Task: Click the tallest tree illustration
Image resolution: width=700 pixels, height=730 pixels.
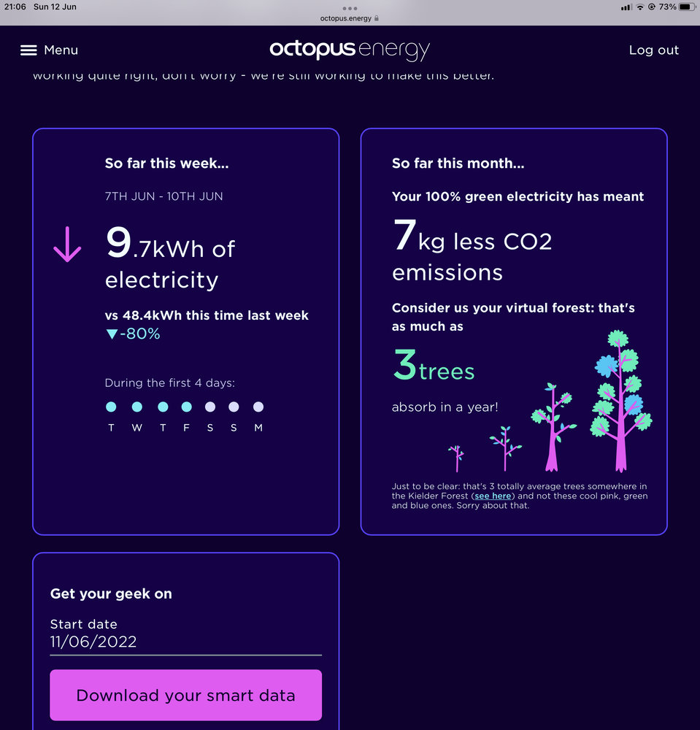Action: [x=621, y=401]
